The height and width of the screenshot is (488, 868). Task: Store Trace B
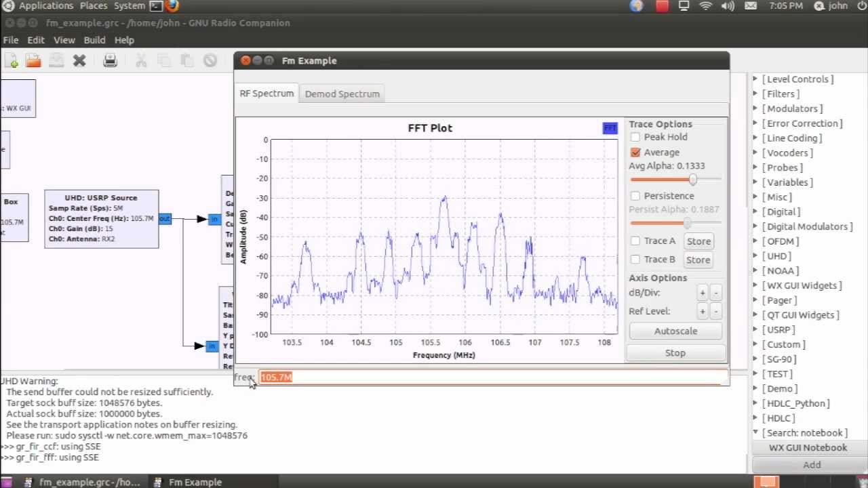pyautogui.click(x=698, y=260)
